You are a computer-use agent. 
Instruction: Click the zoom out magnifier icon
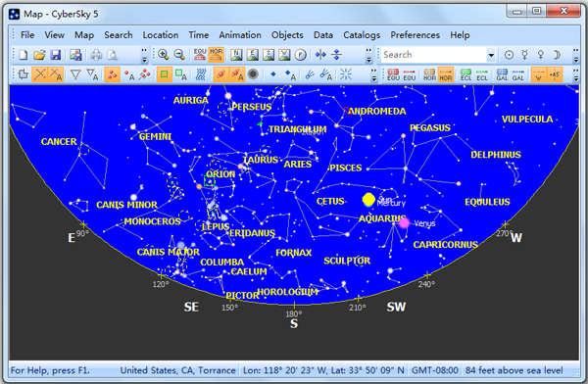(x=179, y=55)
